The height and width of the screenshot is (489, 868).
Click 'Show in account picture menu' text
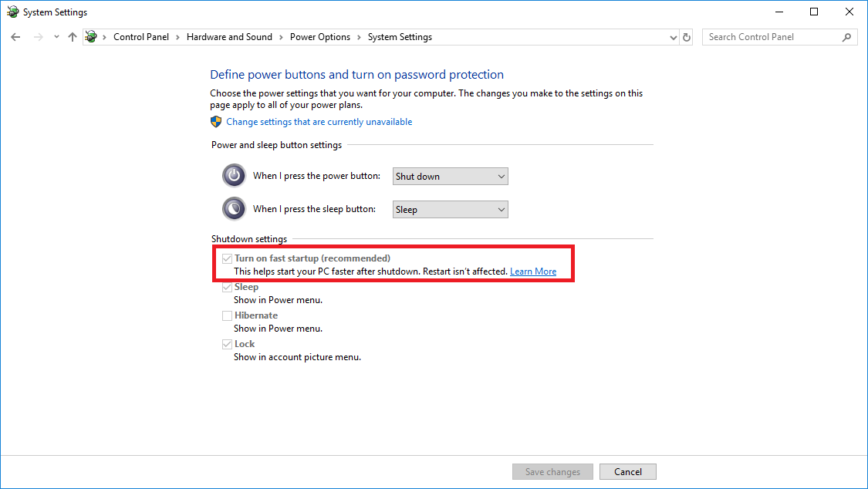click(x=297, y=357)
